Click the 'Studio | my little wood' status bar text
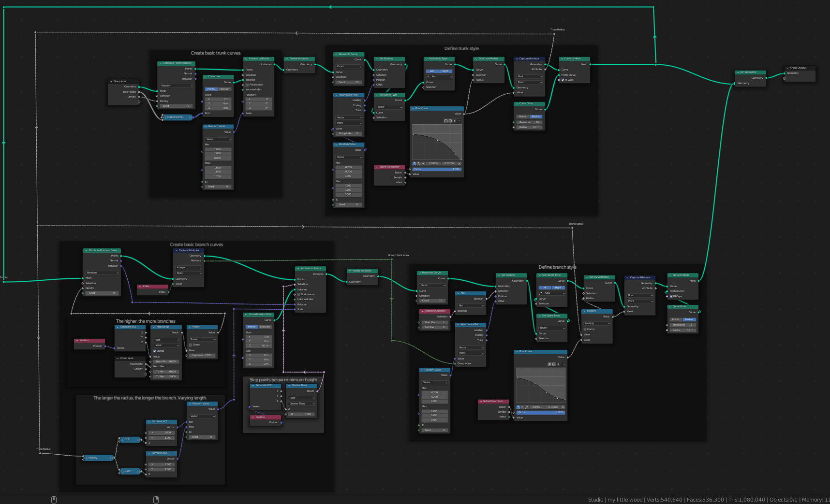The image size is (830, 504). (615, 500)
